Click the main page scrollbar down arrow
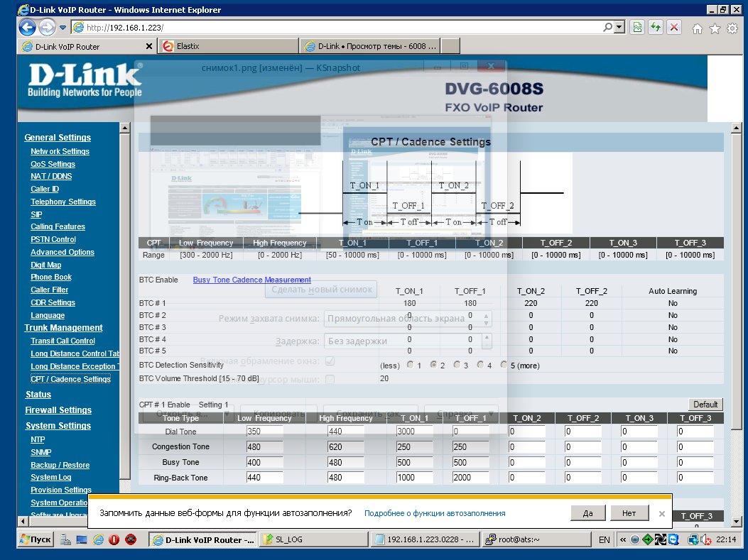The height and width of the screenshot is (560, 748). click(x=736, y=521)
